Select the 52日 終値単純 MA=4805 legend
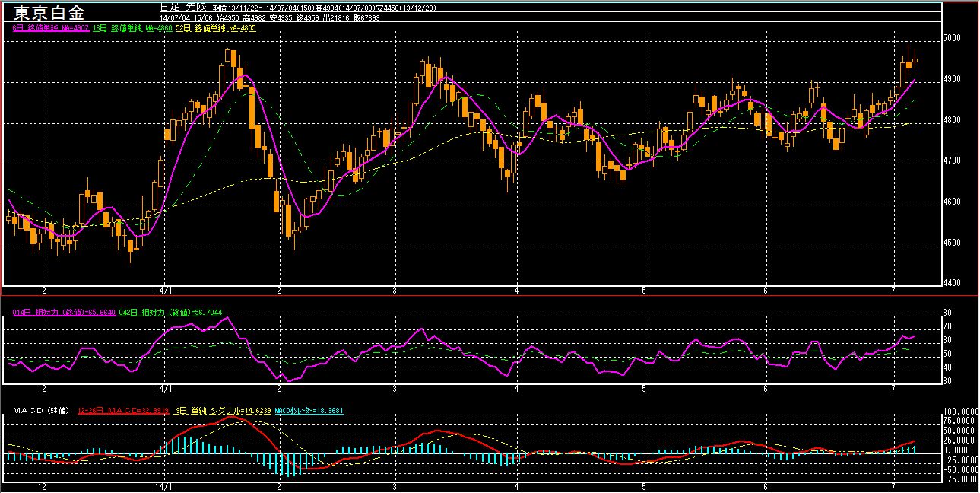The width and height of the screenshot is (980, 493). [216, 27]
